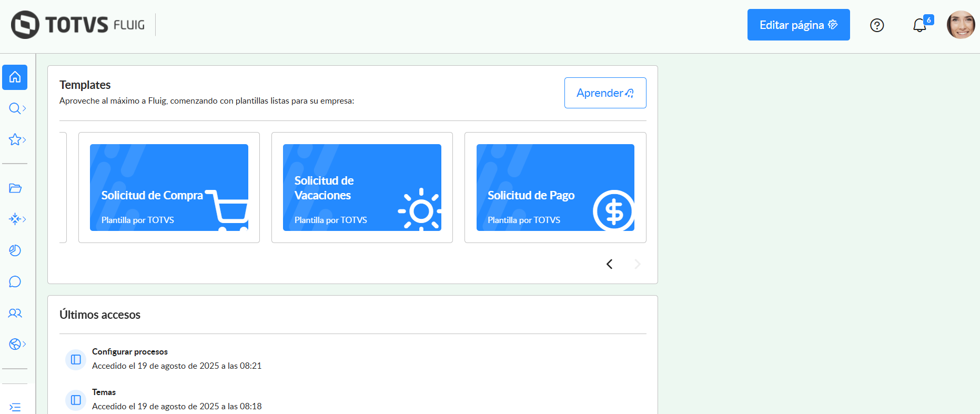Click the icon beside Temas entry

coord(76,400)
